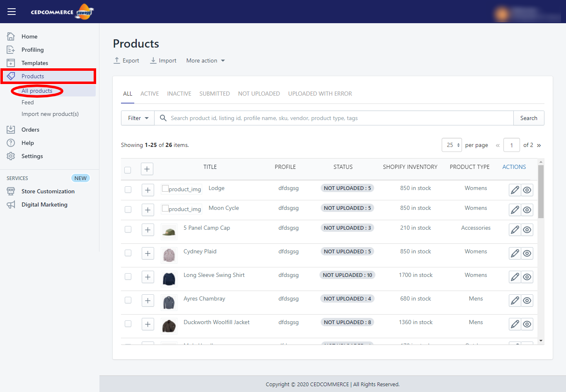Open the 5 Panel Camp Cap thumbnail
The height and width of the screenshot is (392, 566).
pyautogui.click(x=169, y=232)
